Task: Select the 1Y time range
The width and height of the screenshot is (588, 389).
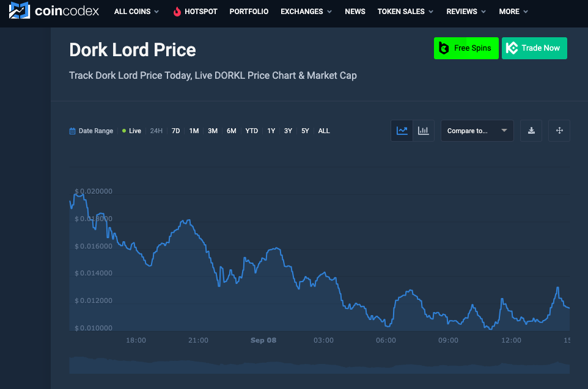Action: coord(271,131)
